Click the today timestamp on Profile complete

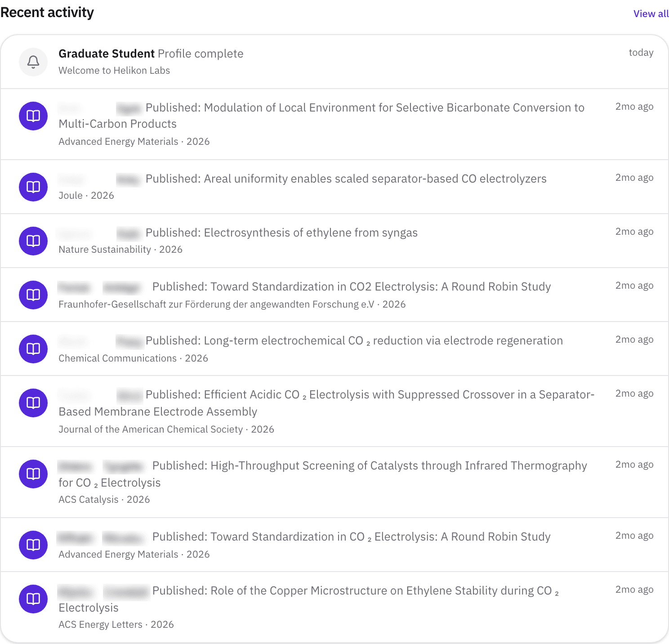pyautogui.click(x=641, y=53)
